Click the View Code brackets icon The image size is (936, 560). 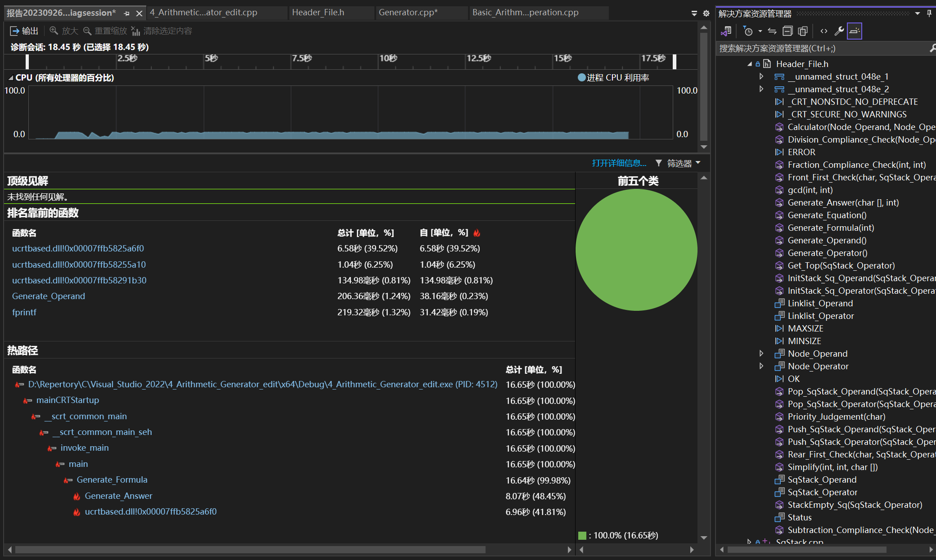click(823, 31)
